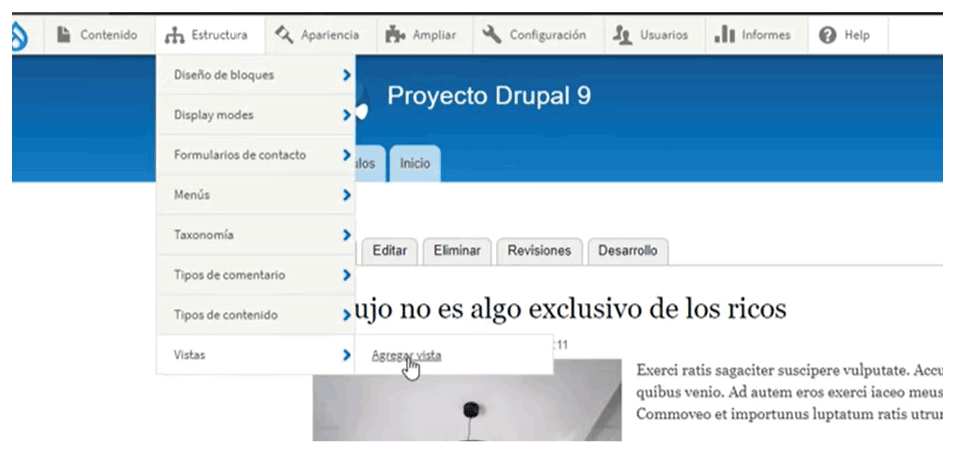
Task: Expand the Menús submenu arrow
Action: click(347, 195)
